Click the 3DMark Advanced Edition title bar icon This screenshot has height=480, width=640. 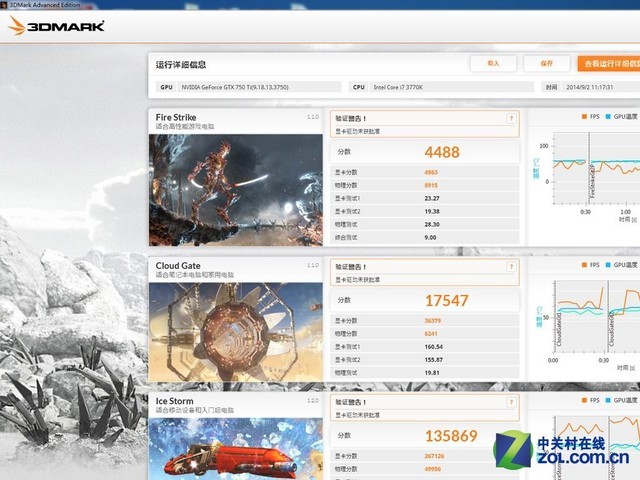tap(4, 5)
